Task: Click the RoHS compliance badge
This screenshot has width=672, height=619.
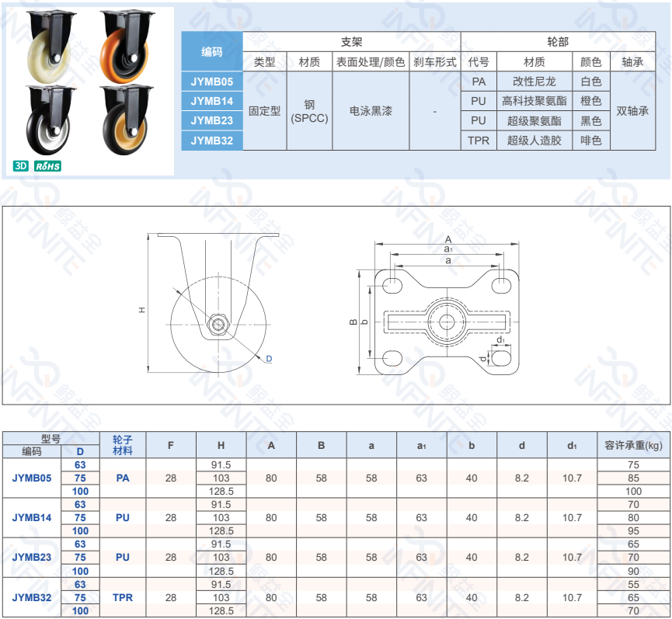Action: pos(48,165)
